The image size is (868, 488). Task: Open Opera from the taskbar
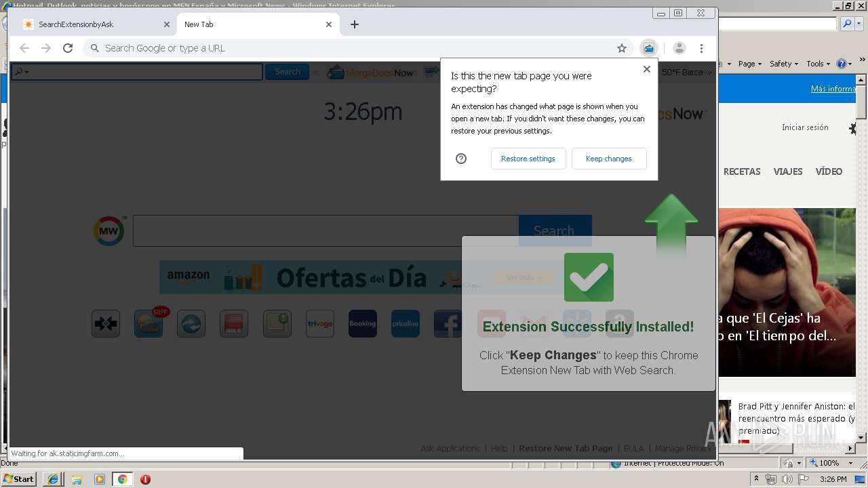(x=145, y=479)
